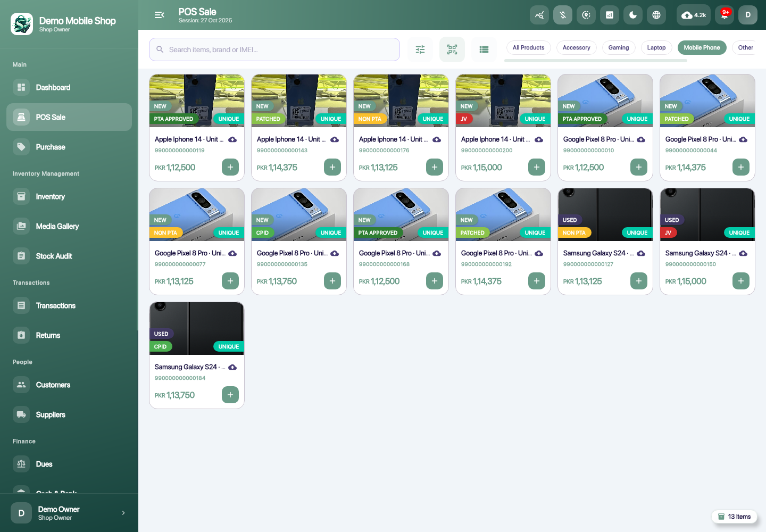Click the cloud upload 4.2k button
Viewport: 766px width, 532px height.
point(694,15)
